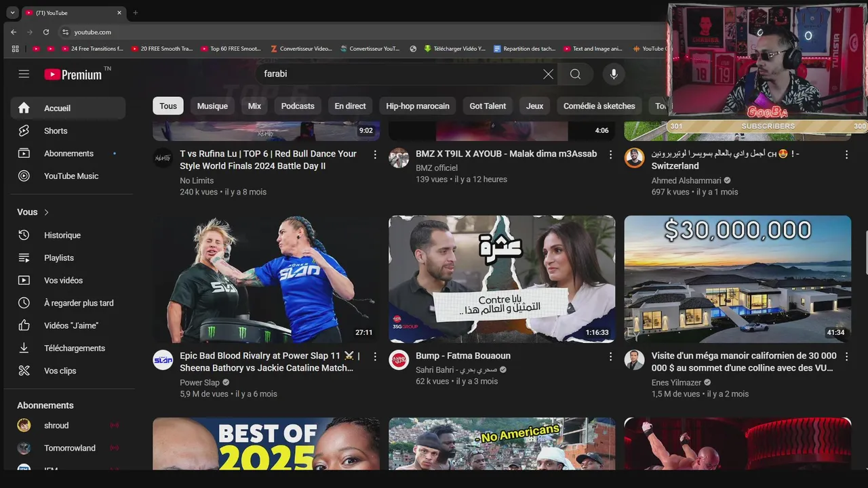
Task: Play the BEST OF 2025 thumbnail
Action: [x=266, y=444]
